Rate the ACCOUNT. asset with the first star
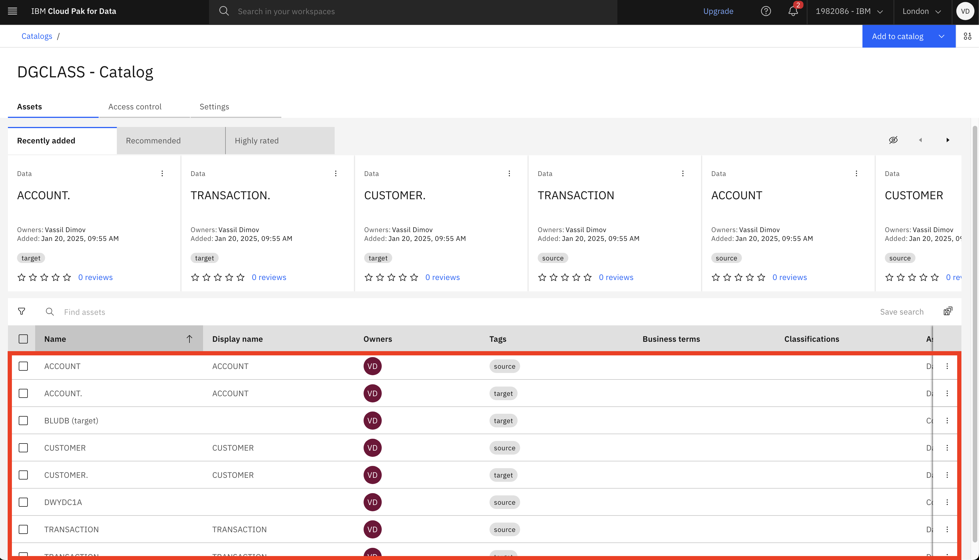979x560 pixels. point(22,277)
